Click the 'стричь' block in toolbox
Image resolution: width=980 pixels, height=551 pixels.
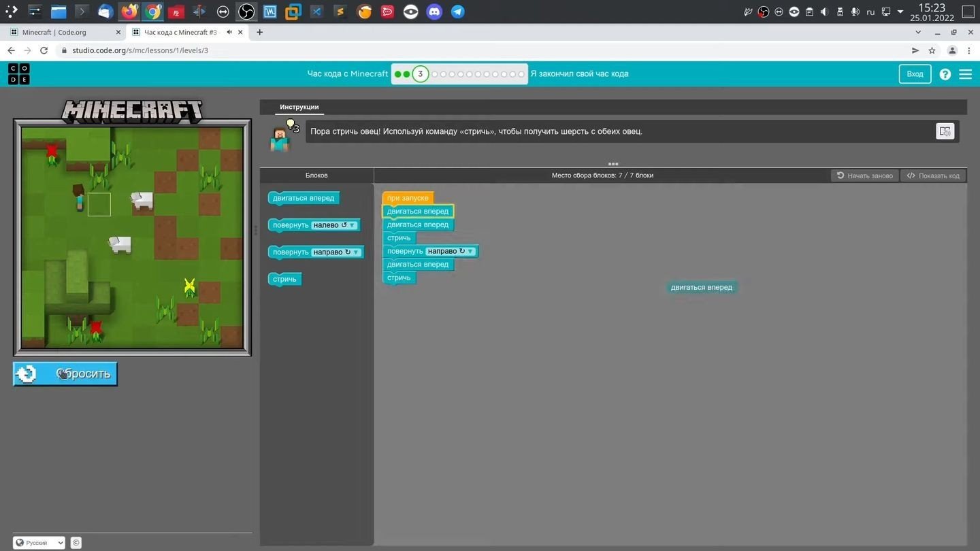point(284,280)
